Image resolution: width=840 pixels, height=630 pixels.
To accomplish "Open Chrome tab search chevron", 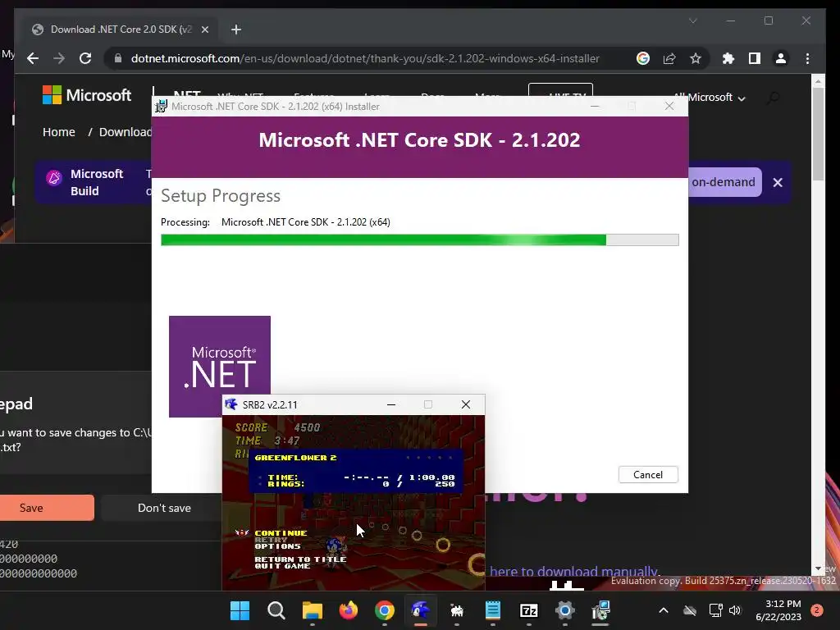I will tap(692, 21).
